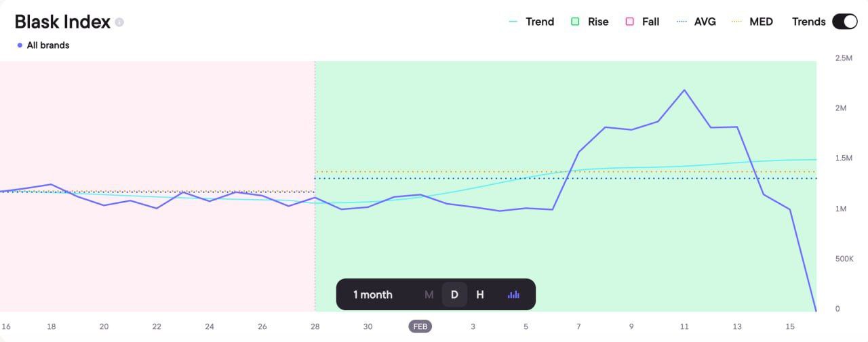Click the AVG legend label
This screenshot has width=868, height=342.
pos(705,22)
